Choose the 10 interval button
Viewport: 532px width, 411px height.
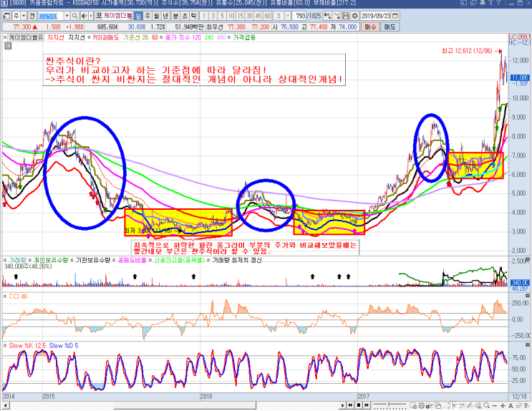coord(231,16)
